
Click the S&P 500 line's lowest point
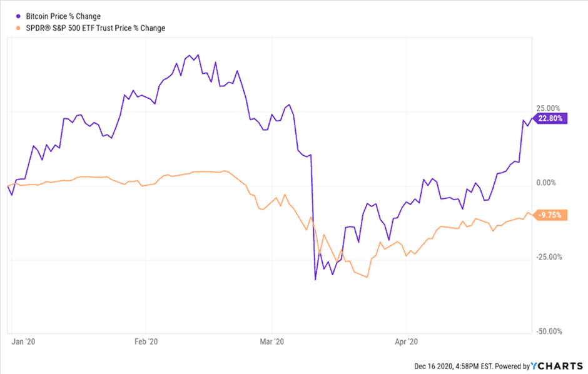coord(367,277)
